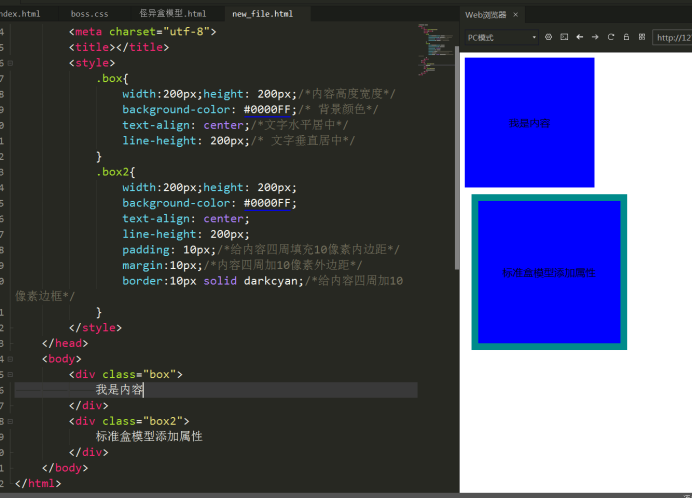Place cursor on 我是内容 line in editor

(216, 390)
